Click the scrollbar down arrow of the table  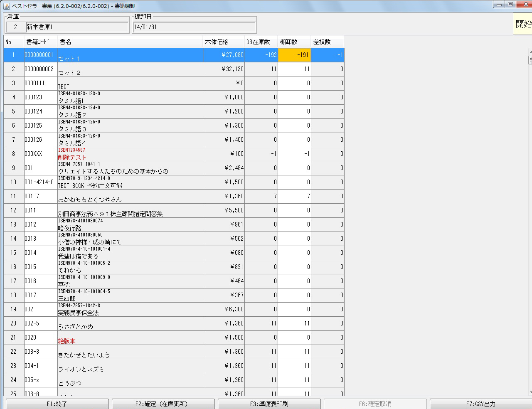(530, 392)
